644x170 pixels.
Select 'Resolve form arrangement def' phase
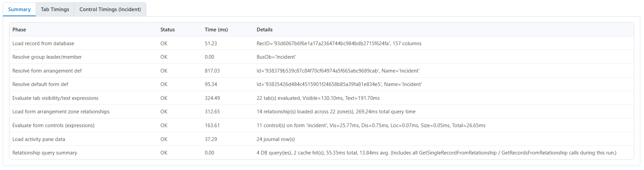[47, 71]
